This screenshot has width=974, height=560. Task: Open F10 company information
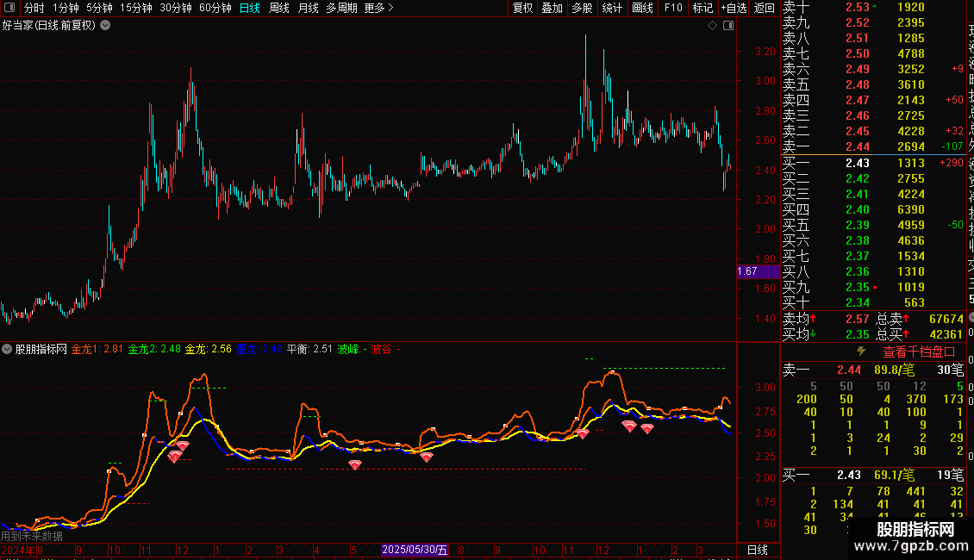[672, 8]
